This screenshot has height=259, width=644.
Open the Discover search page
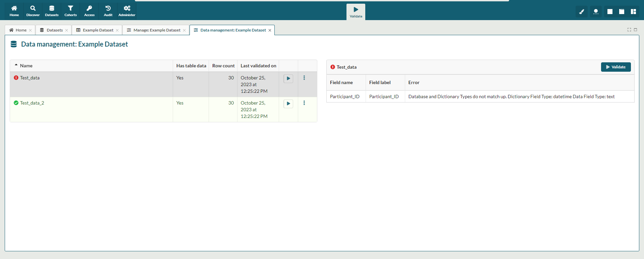[33, 11]
